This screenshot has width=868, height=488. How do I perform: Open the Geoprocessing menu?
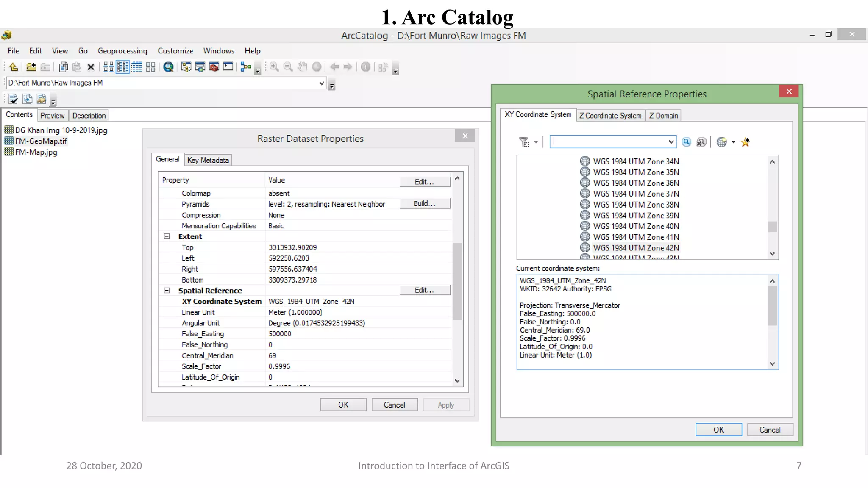pyautogui.click(x=122, y=51)
